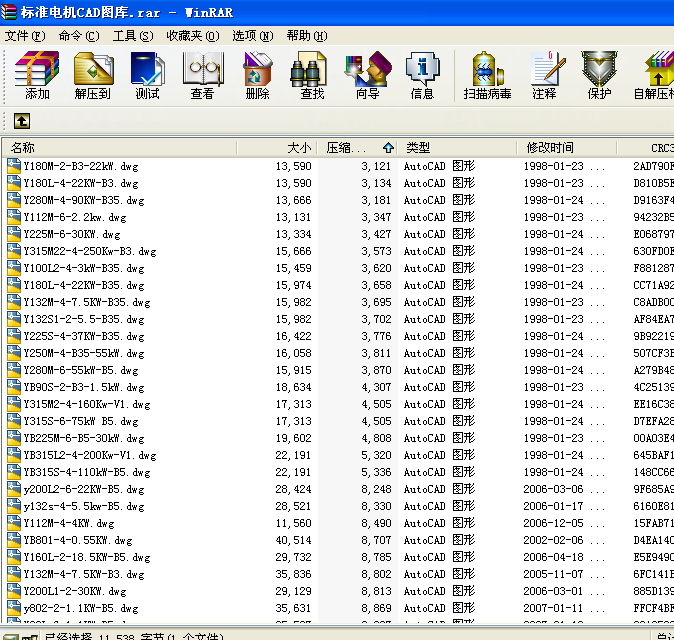The width and height of the screenshot is (674, 640).
Task: Click the WinRAR title bar icon
Action: pos(9,12)
